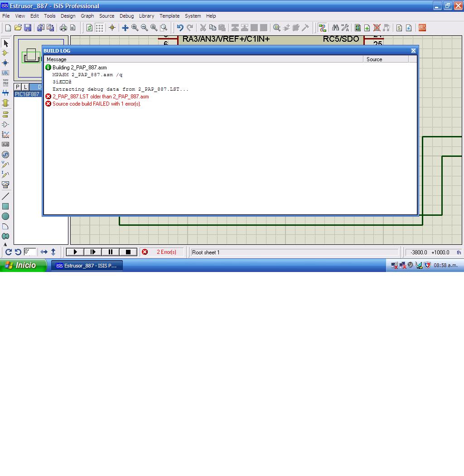Flip horizontally with mirror icon
The width and height of the screenshot is (464, 476).
pyautogui.click(x=44, y=252)
